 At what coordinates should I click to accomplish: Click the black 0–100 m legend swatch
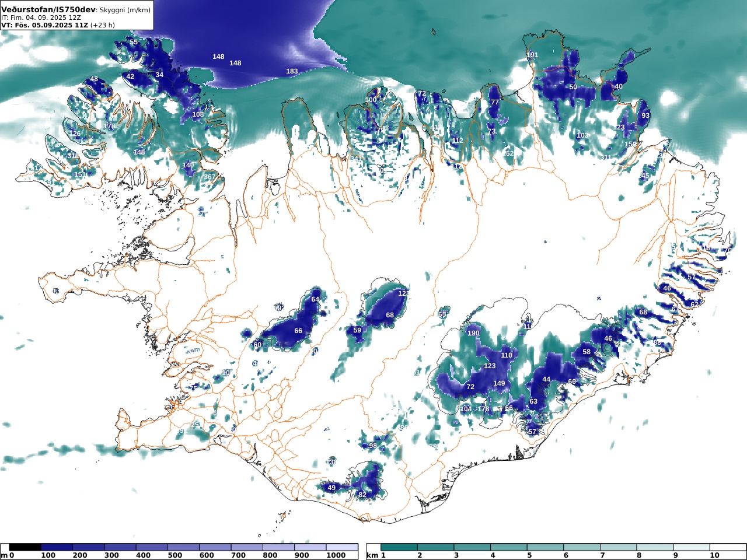(25, 547)
